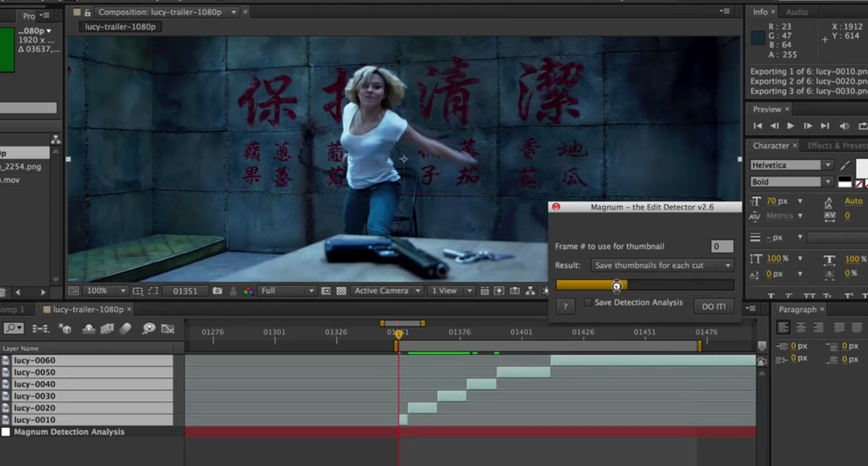This screenshot has height=466, width=868.
Task: Go to first frame in Preview
Action: coord(758,126)
